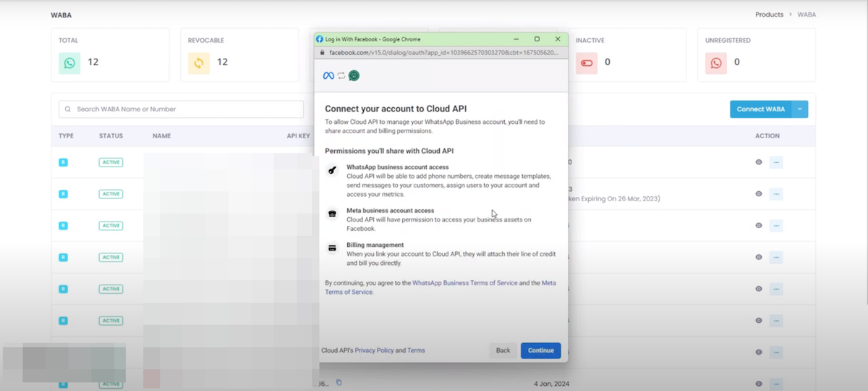The height and width of the screenshot is (391, 868).
Task: Click the eye icon in the seventh table row
Action: pos(759,352)
